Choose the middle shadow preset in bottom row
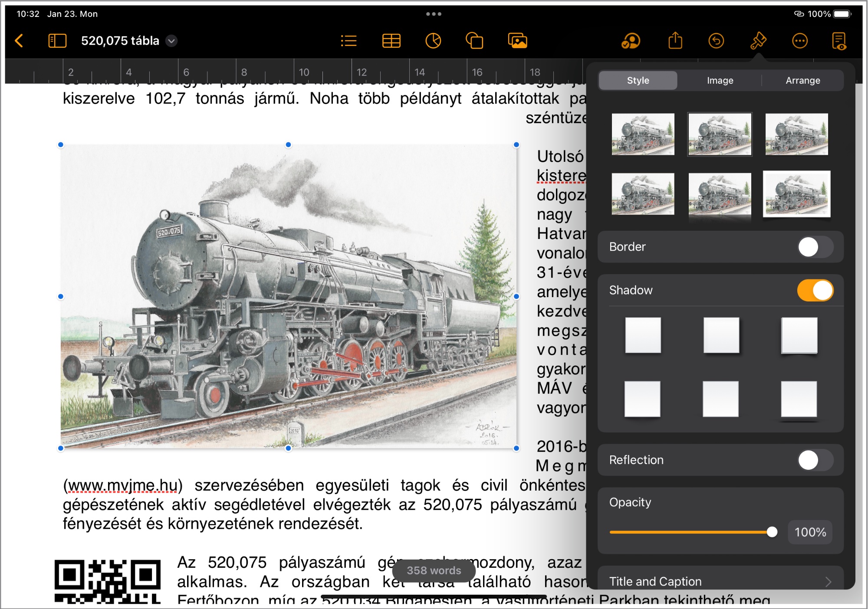Screen dimensions: 868x609 pos(720,399)
